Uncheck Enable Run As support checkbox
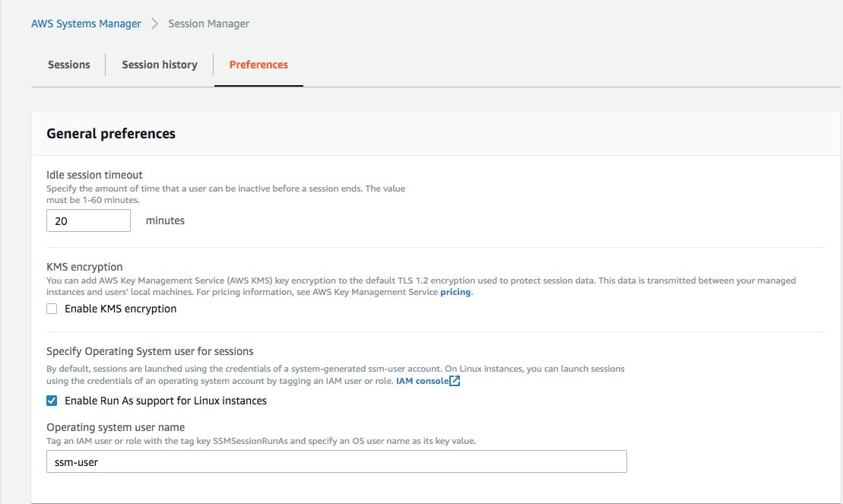This screenshot has width=843, height=504. (x=52, y=401)
